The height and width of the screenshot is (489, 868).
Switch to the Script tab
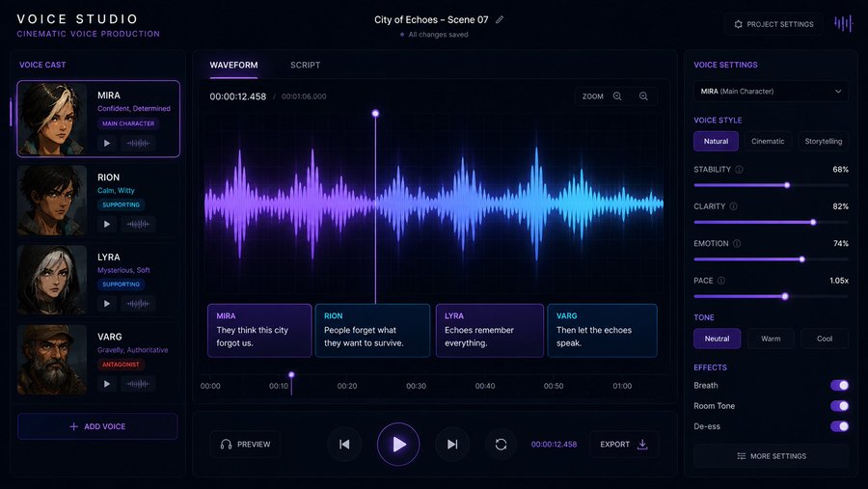[305, 65]
